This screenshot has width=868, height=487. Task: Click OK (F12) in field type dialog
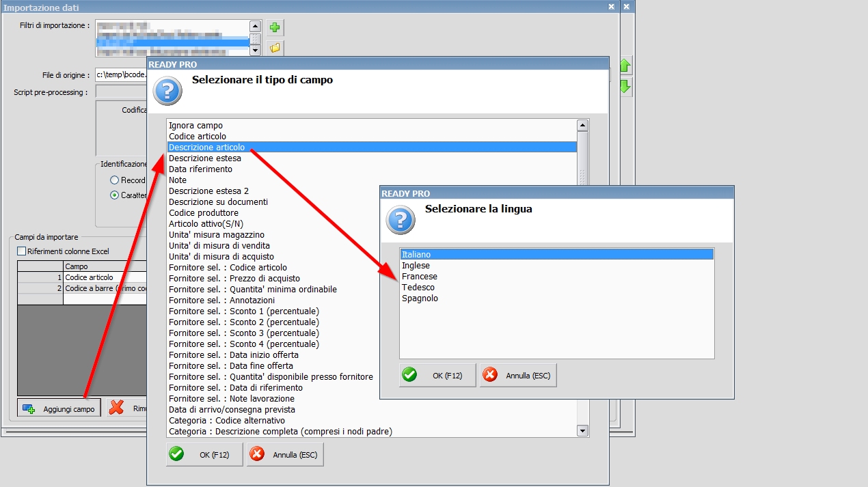click(204, 454)
